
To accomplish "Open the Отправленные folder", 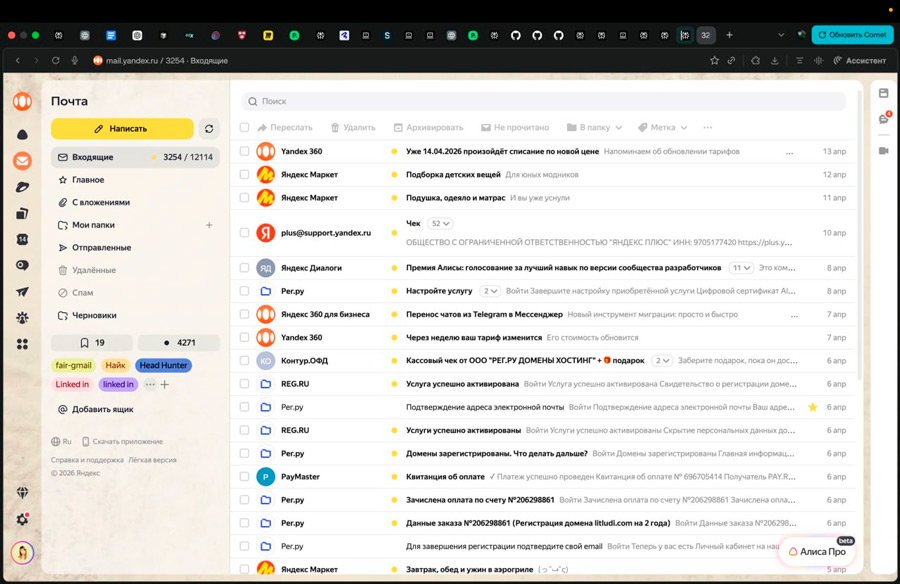I will click(101, 248).
